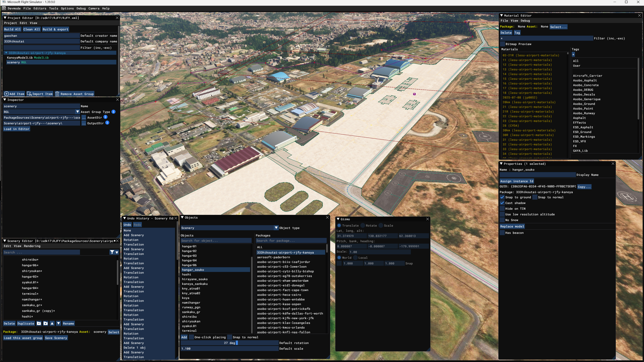Collapse the Objects panel
The height and width of the screenshot is (362, 644).
coord(182,218)
